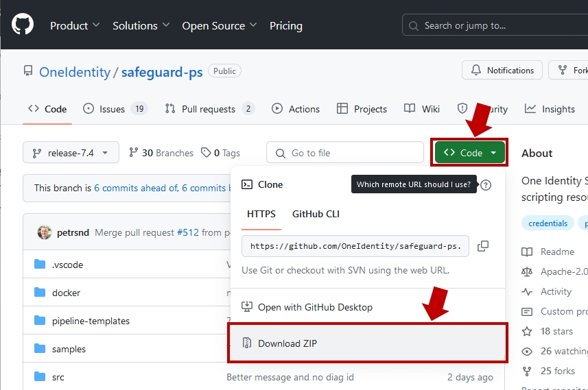The width and height of the screenshot is (588, 390).
Task: Switch to the Actions tab
Action: pyautogui.click(x=296, y=109)
